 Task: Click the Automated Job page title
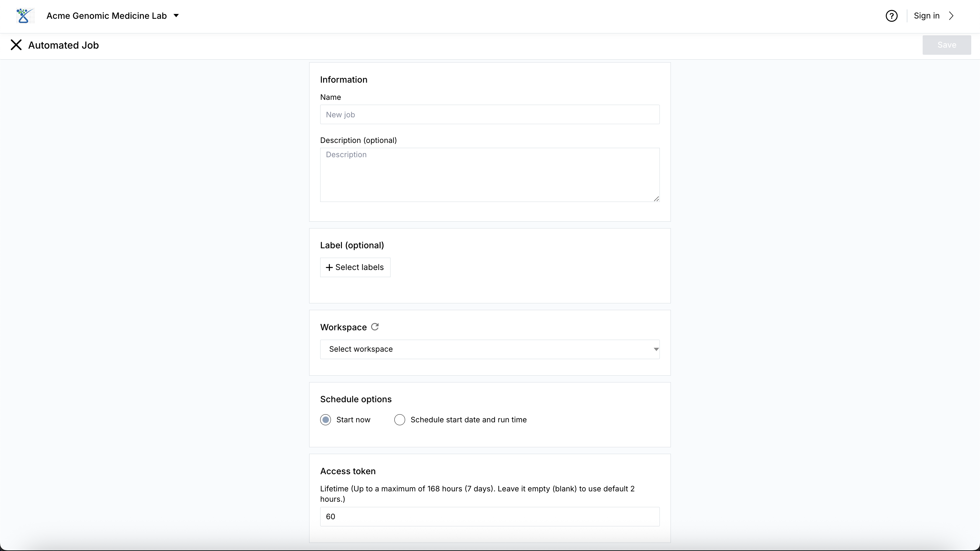pos(64,45)
